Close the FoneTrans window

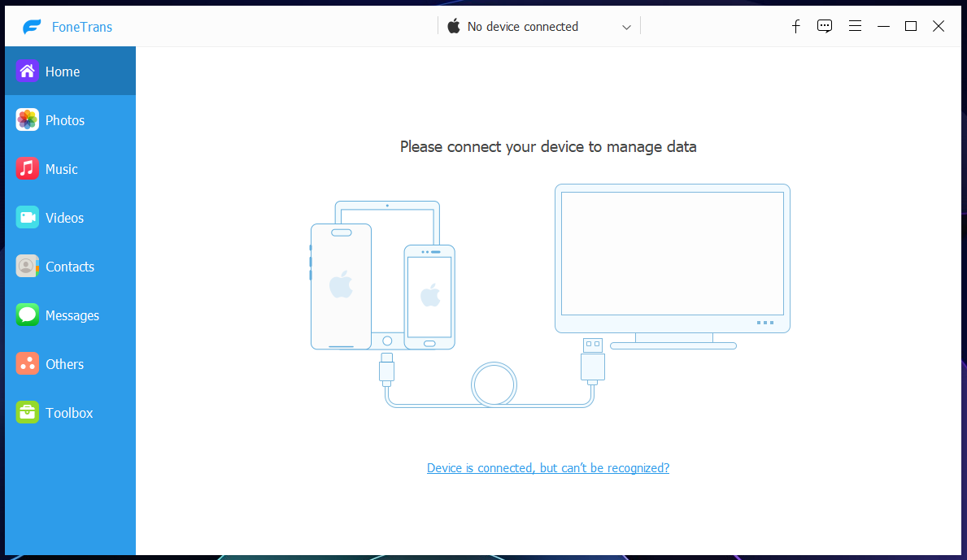[x=939, y=26]
